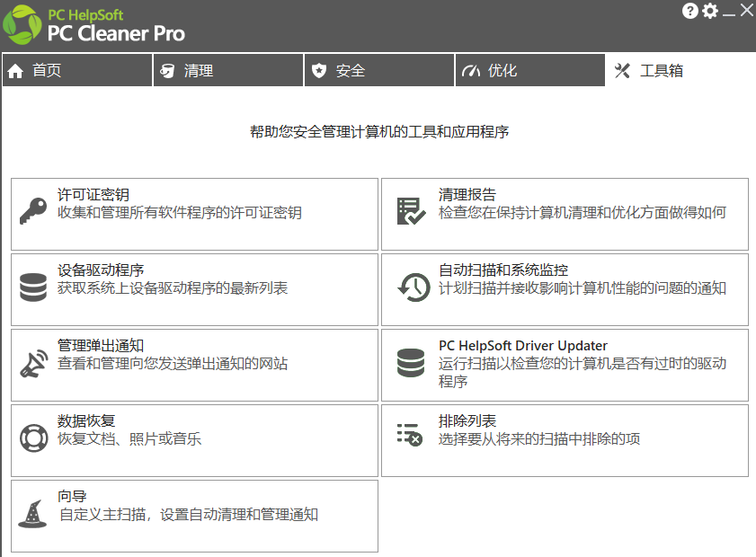Open the 许可证密钥 tool

[194, 215]
